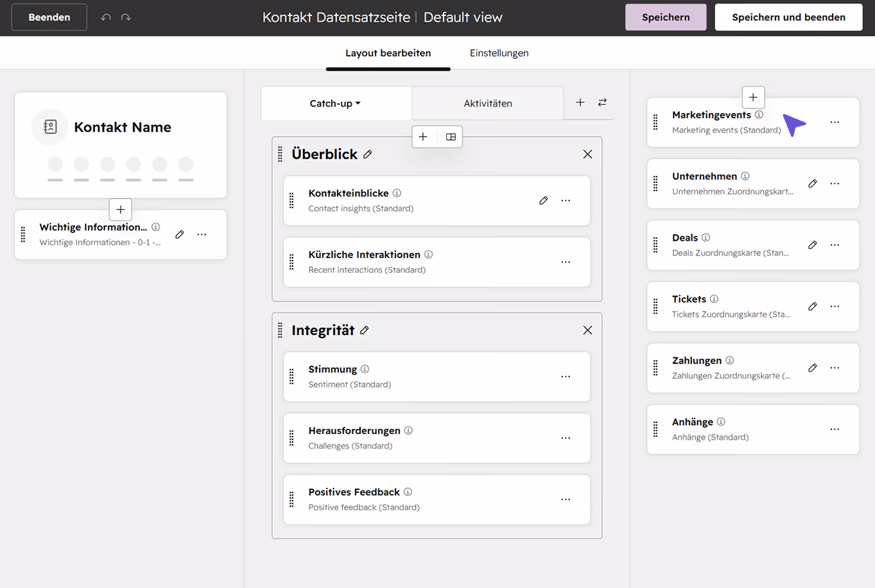Edit the Tickets card pencil icon
The width and height of the screenshot is (875, 588).
tap(813, 306)
